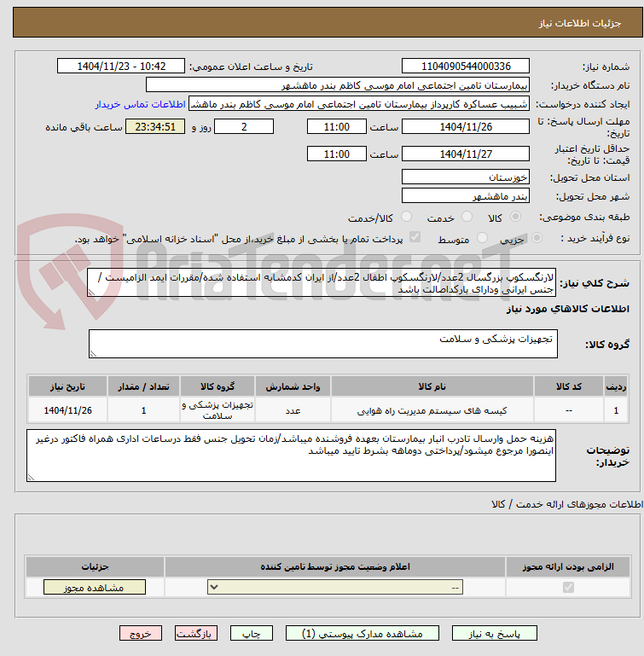Click the شماره نیاز field
644x656 pixels.
click(x=466, y=66)
